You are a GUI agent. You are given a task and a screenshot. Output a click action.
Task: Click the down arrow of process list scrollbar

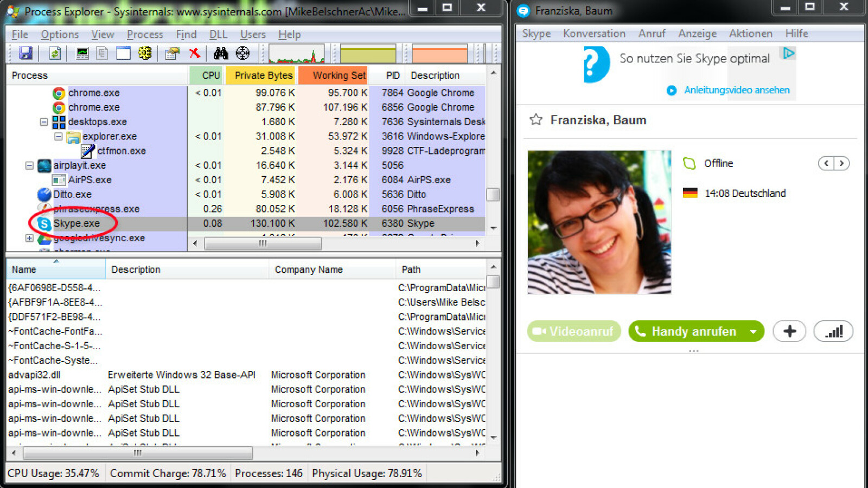[493, 228]
